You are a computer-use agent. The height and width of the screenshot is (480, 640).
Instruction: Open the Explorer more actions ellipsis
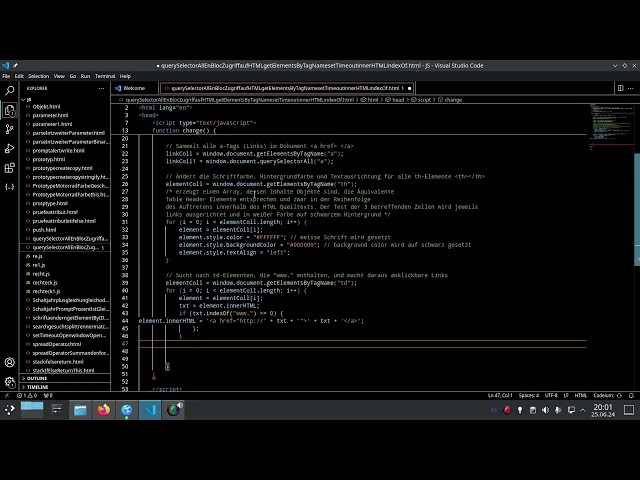(101, 88)
